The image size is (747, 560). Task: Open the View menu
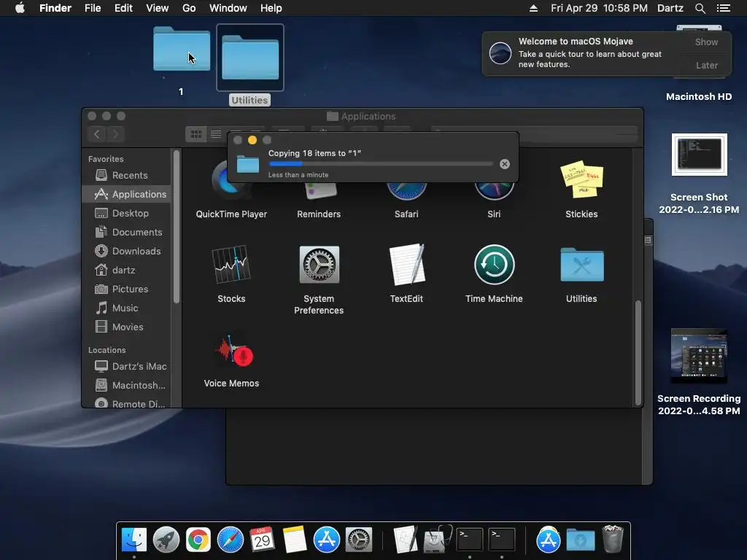click(158, 8)
